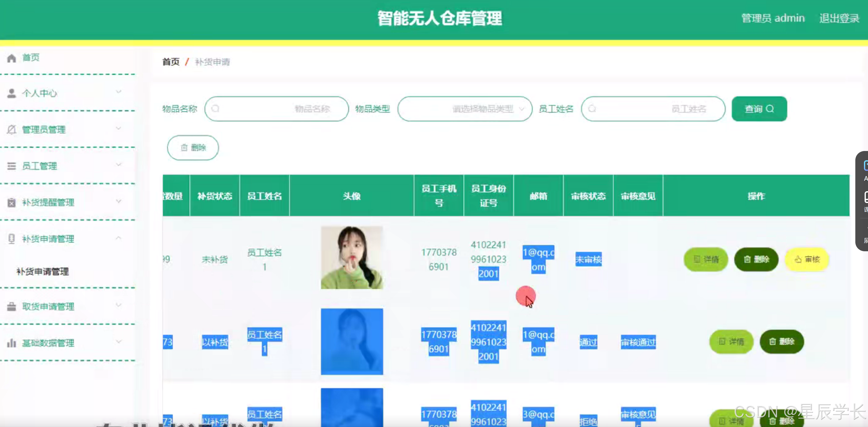Click the 基础数据管理 bar chart icon
The image size is (868, 427).
(11, 343)
